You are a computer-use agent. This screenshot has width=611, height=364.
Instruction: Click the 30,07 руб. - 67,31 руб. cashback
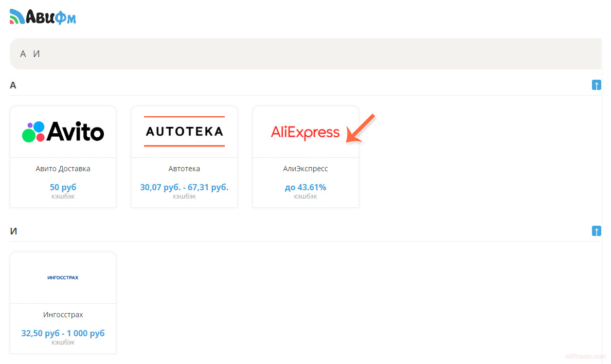184,188
